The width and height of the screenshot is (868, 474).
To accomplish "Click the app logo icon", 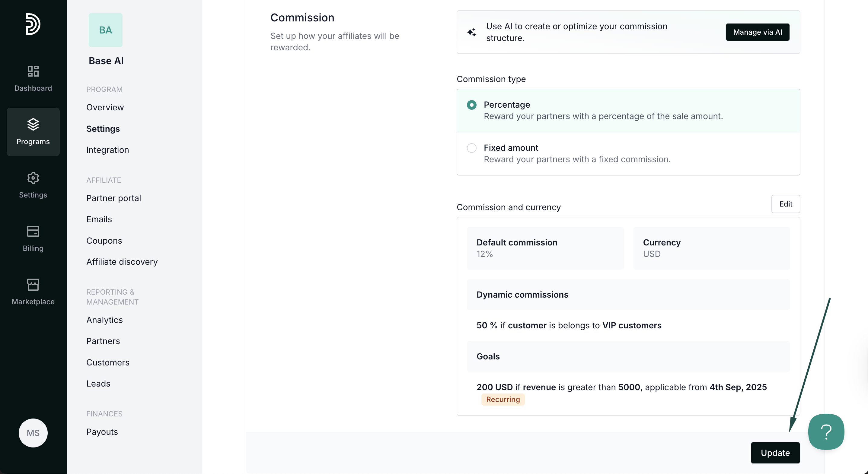I will click(x=33, y=24).
